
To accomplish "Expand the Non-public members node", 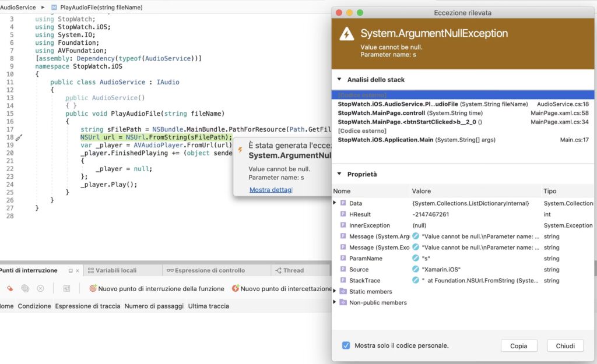I will click(x=335, y=303).
